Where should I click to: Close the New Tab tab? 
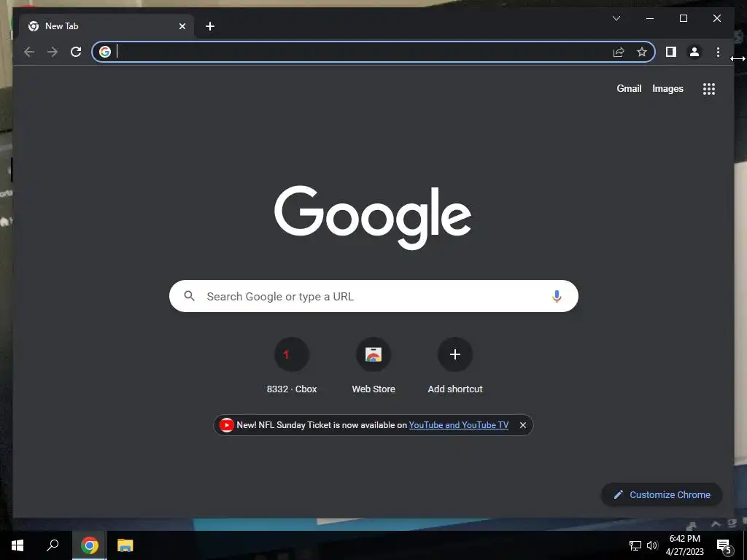click(x=182, y=27)
